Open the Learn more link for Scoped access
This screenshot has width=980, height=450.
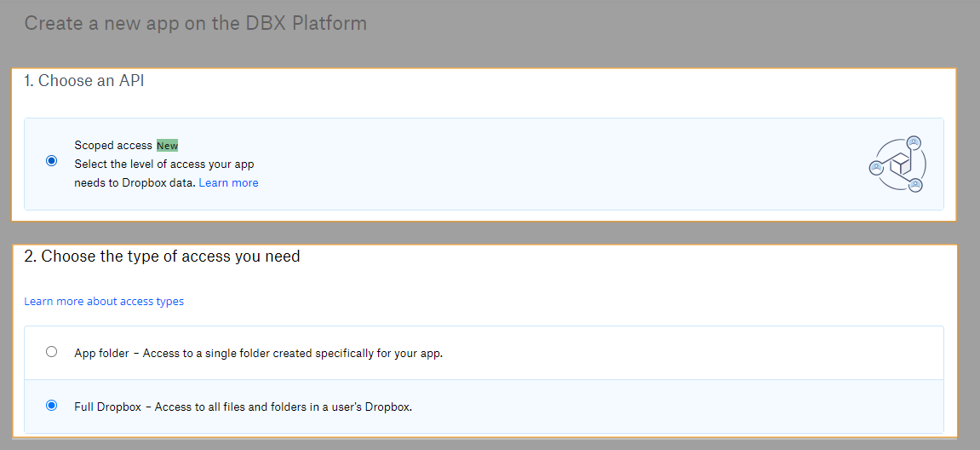228,182
